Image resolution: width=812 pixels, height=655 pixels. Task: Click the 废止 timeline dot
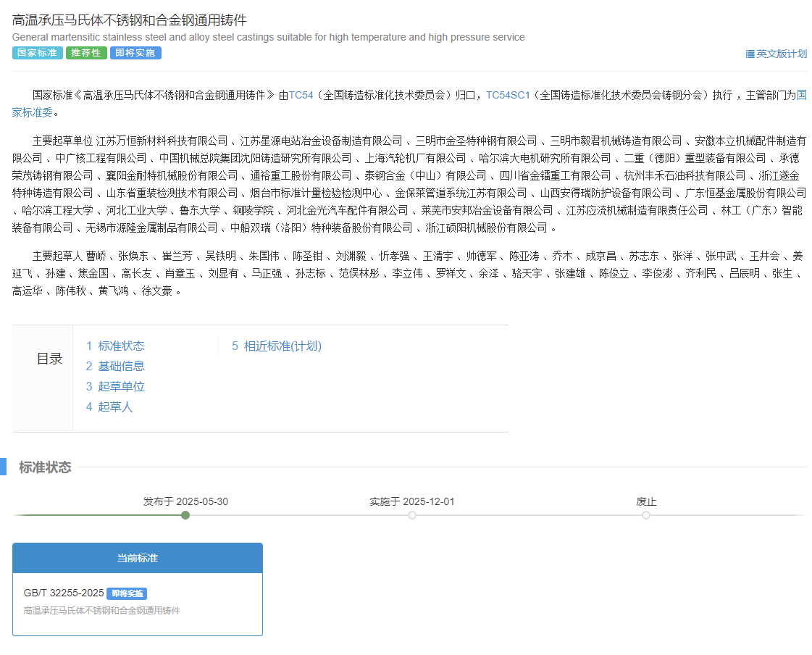[646, 515]
